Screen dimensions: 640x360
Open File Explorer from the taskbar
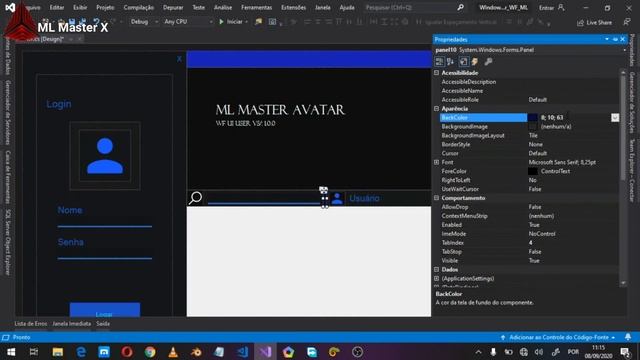58,352
